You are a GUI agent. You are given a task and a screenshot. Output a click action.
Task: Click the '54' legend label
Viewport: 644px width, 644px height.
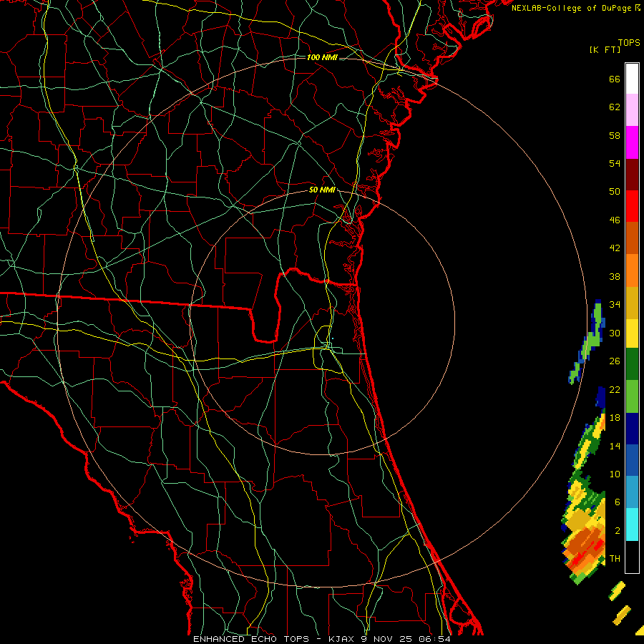click(615, 163)
